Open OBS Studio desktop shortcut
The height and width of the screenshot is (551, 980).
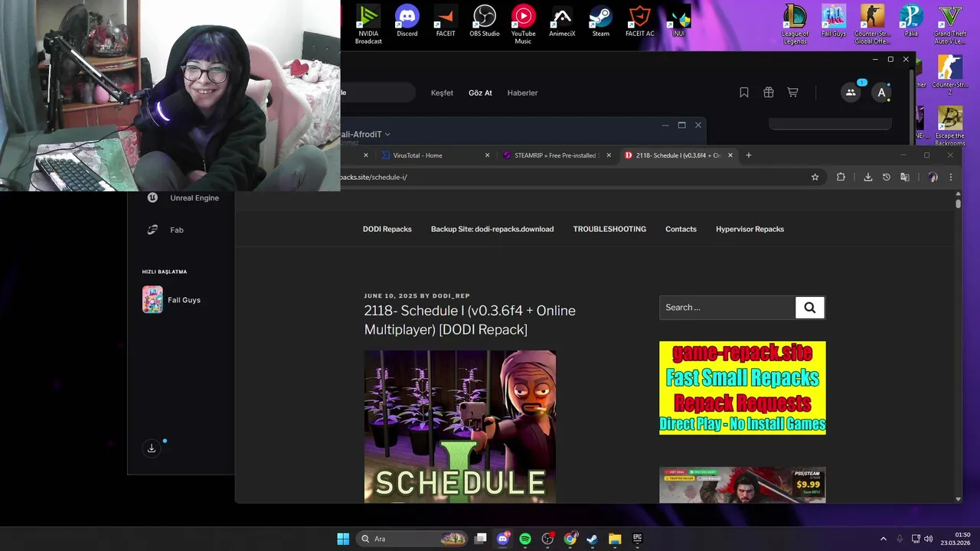(x=485, y=21)
